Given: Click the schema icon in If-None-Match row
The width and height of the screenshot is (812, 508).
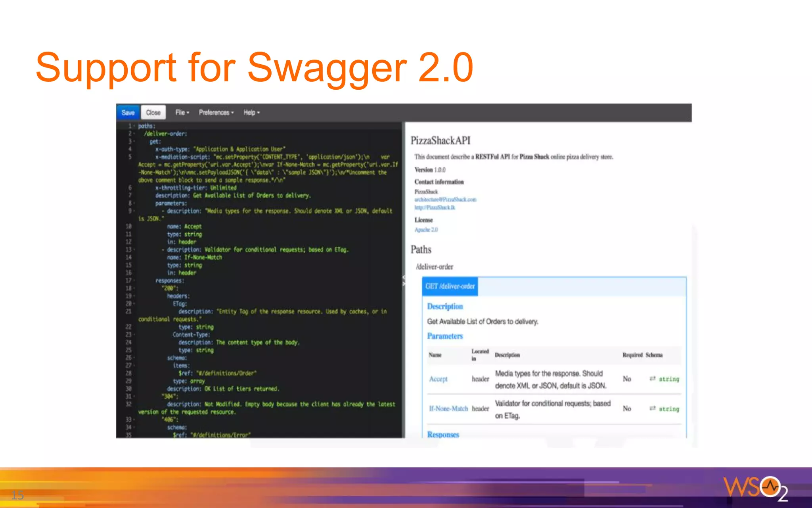Looking at the screenshot, I should [x=652, y=408].
